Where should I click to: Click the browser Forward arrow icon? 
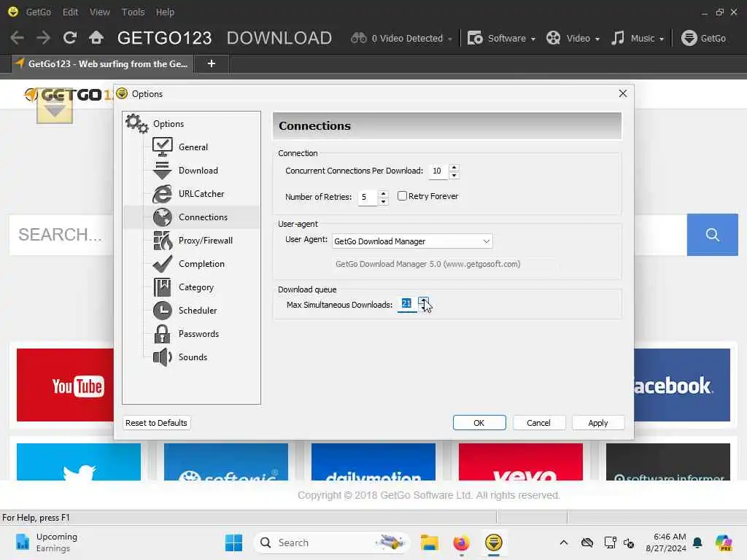43,38
